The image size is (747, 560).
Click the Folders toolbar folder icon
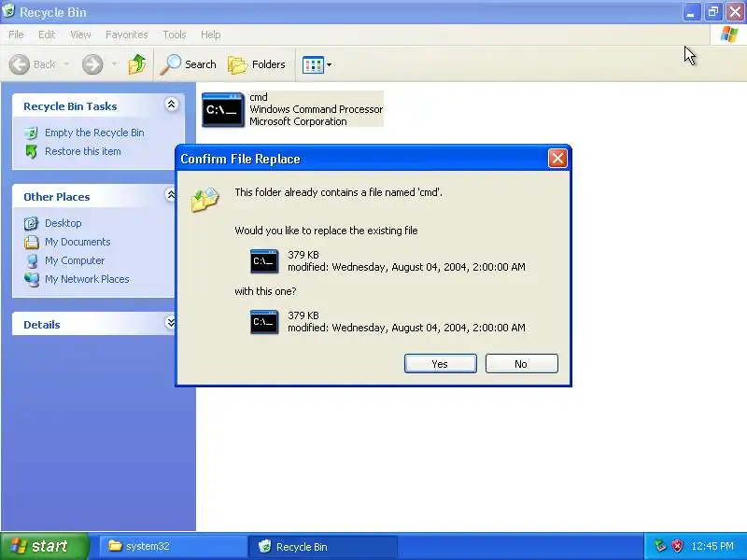pyautogui.click(x=237, y=65)
